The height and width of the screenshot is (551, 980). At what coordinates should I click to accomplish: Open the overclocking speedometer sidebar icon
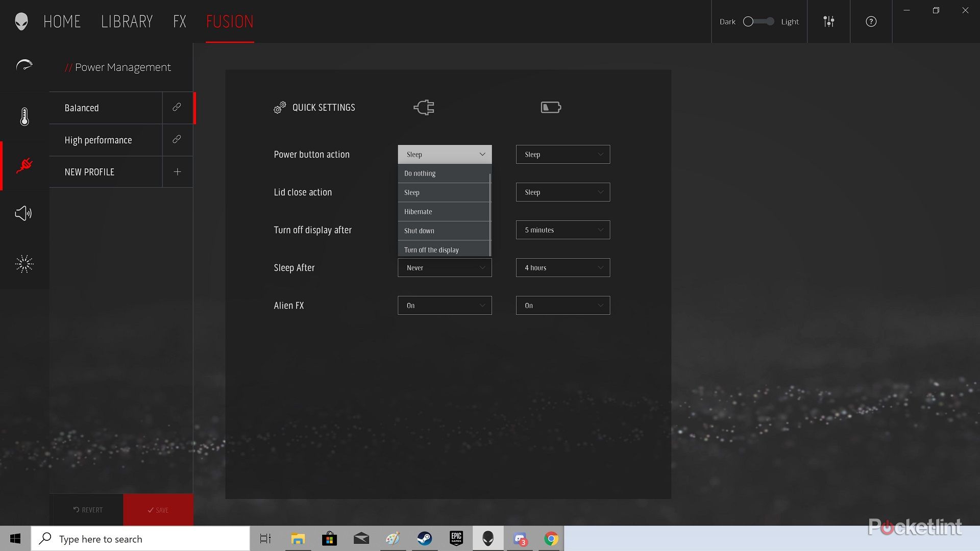(x=24, y=65)
